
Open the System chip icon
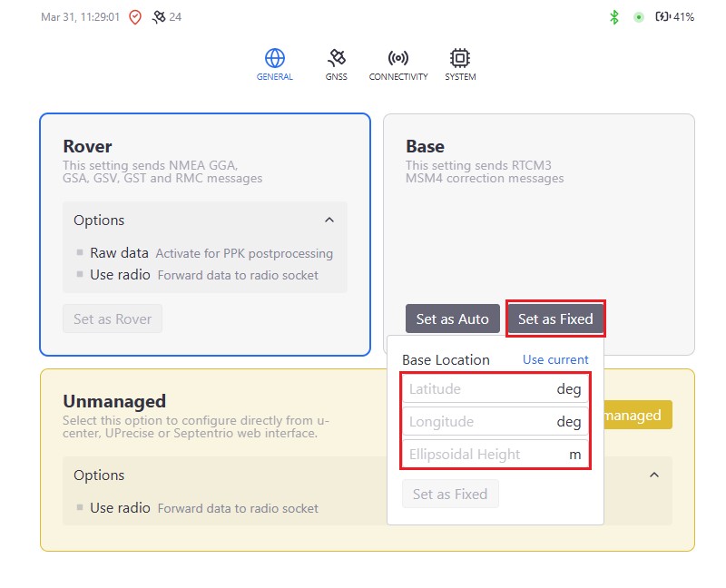tap(460, 59)
